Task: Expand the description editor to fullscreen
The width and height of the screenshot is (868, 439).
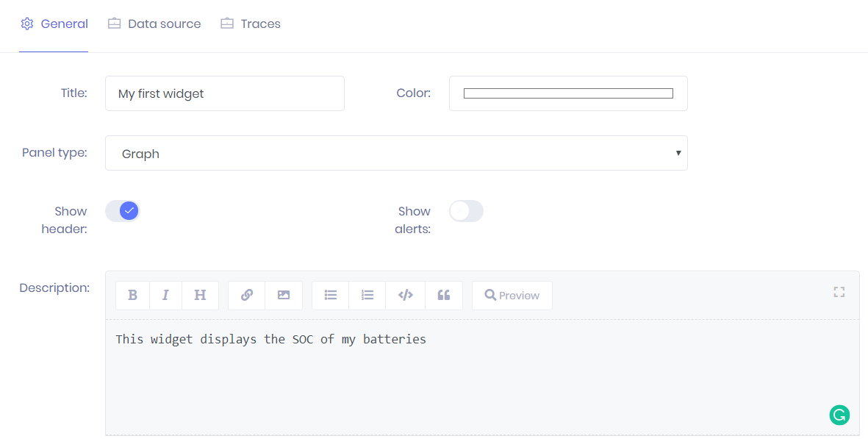Action: 839,292
